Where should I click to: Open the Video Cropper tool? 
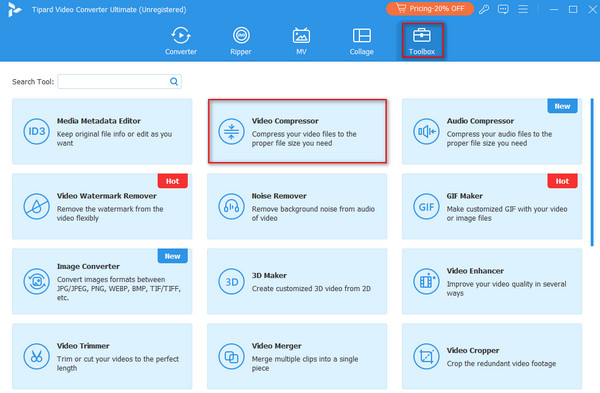point(492,356)
